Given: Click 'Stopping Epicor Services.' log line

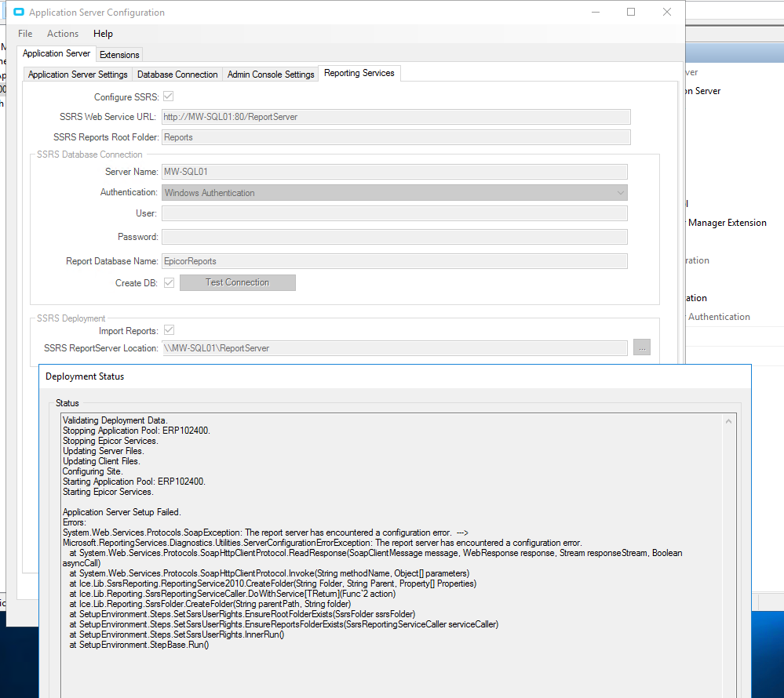Looking at the screenshot, I should (x=111, y=441).
